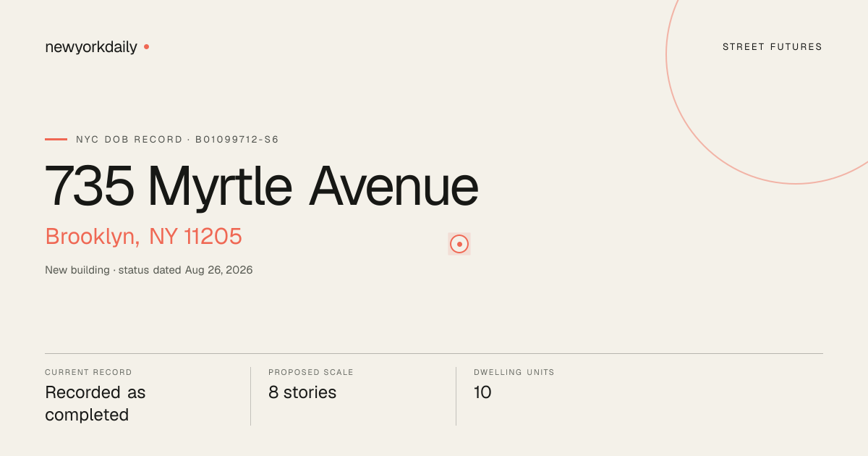Select the Recorded as completed value
This screenshot has height=456, width=868.
coord(95,404)
